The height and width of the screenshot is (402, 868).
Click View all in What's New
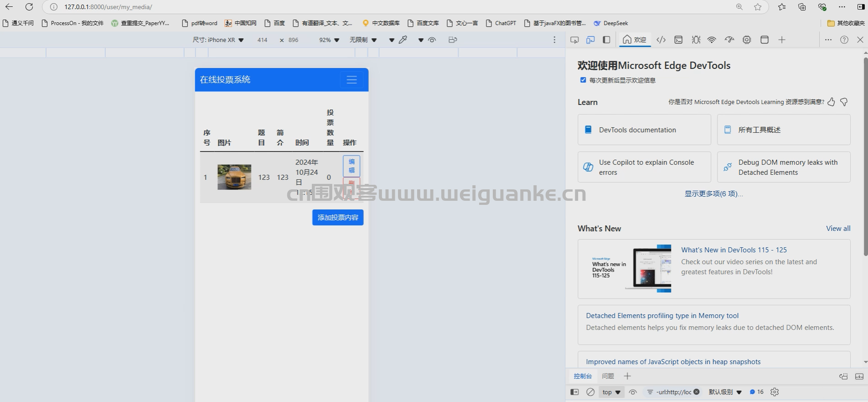(x=838, y=228)
